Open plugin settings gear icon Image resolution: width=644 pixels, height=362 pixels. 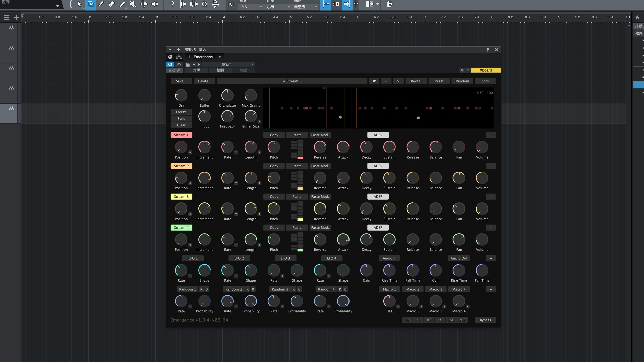pos(462,70)
